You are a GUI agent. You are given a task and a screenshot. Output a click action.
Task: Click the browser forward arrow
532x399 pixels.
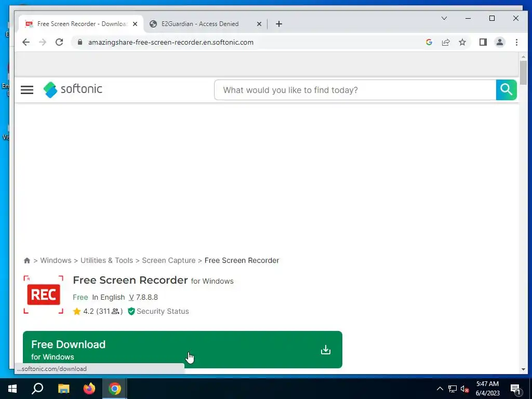coord(43,42)
